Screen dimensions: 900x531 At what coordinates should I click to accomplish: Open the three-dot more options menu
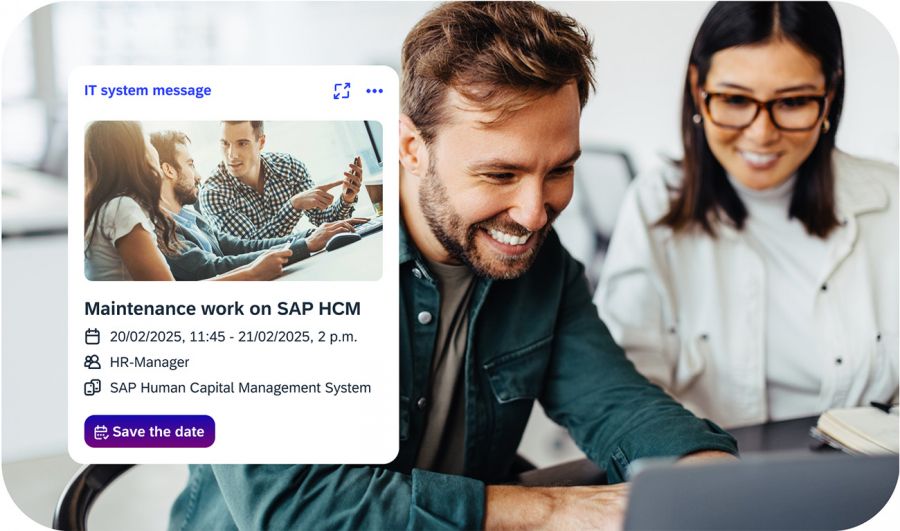point(374,91)
